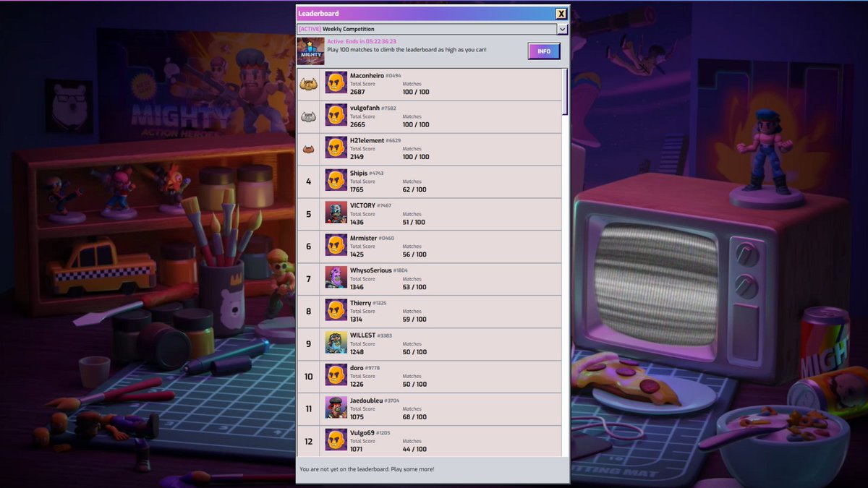Image resolution: width=868 pixels, height=488 pixels.
Task: Select player name doro
Action: (x=357, y=368)
